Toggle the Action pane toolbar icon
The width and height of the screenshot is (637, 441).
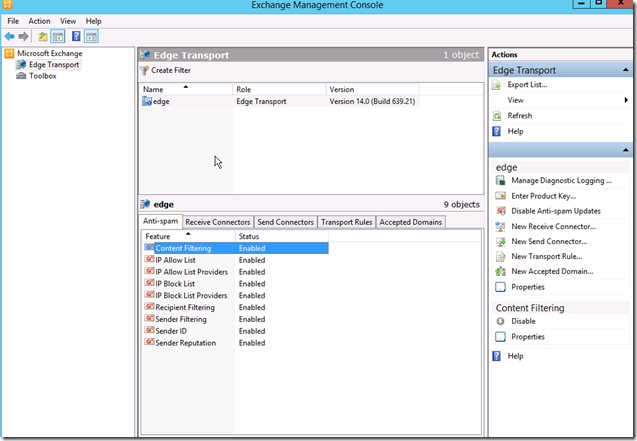[91, 37]
